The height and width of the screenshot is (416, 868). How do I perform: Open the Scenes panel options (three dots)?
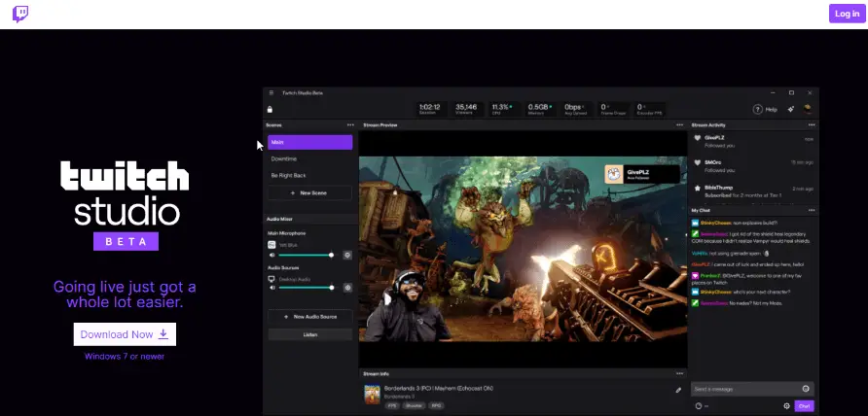(x=350, y=125)
